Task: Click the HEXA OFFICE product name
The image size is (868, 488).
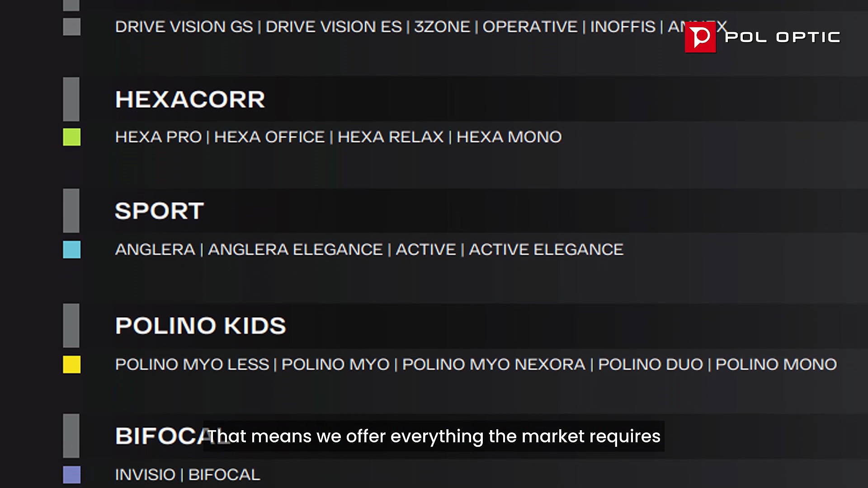Action: pyautogui.click(x=269, y=137)
